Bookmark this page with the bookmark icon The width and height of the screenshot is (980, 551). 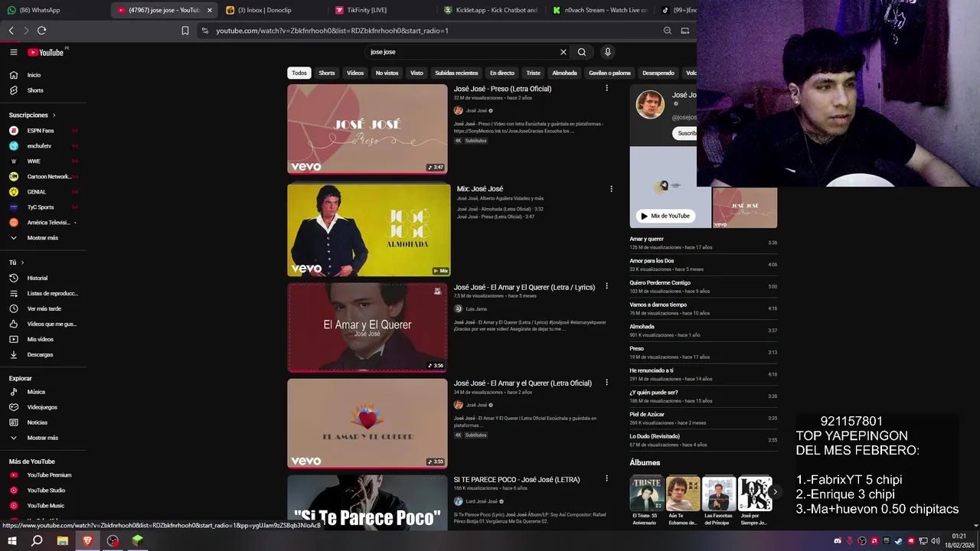(x=185, y=31)
